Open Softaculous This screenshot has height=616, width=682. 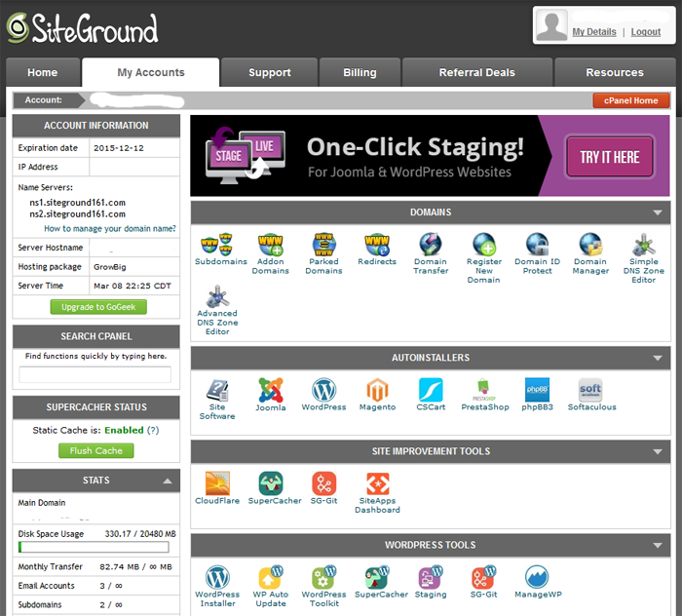(591, 395)
